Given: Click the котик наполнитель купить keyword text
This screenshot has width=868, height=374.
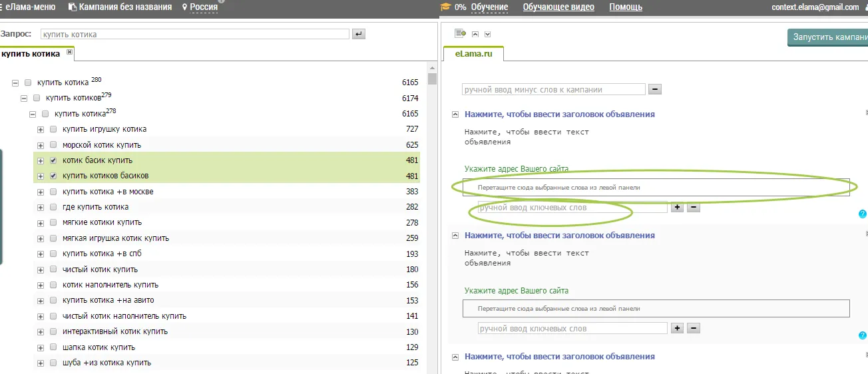Looking at the screenshot, I should click(x=110, y=285).
